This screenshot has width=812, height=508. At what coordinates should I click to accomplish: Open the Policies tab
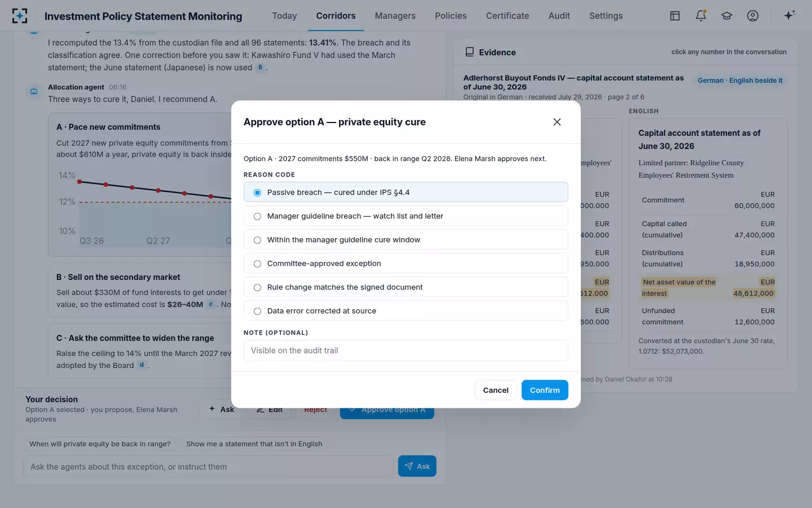[x=451, y=16]
